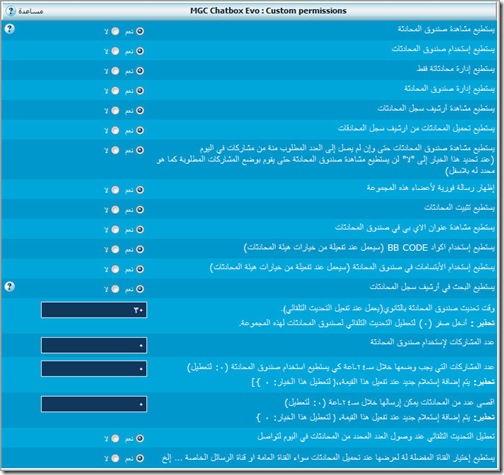Click the chatbox refresh time field showing ٢٠
504x475 pixels.
(94, 310)
